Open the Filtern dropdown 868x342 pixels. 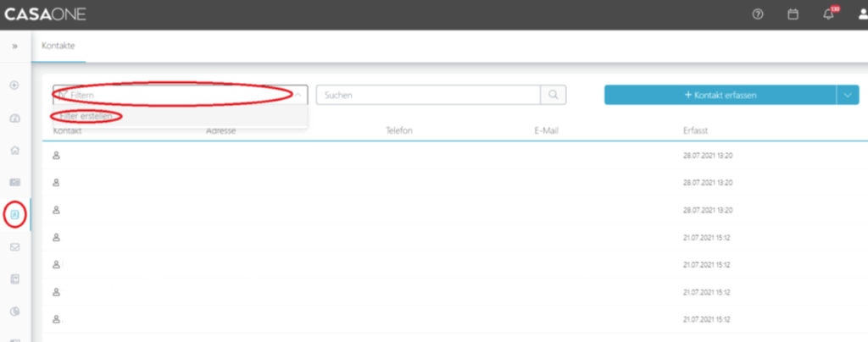point(179,95)
